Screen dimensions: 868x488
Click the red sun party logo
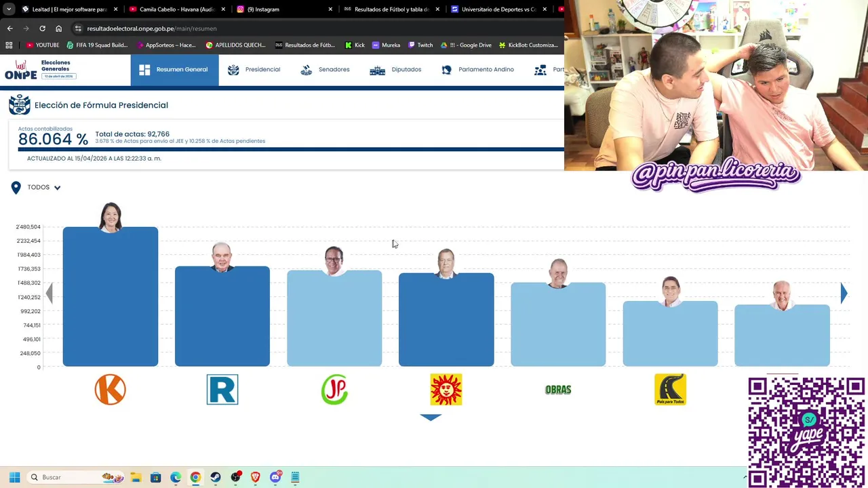(x=446, y=390)
